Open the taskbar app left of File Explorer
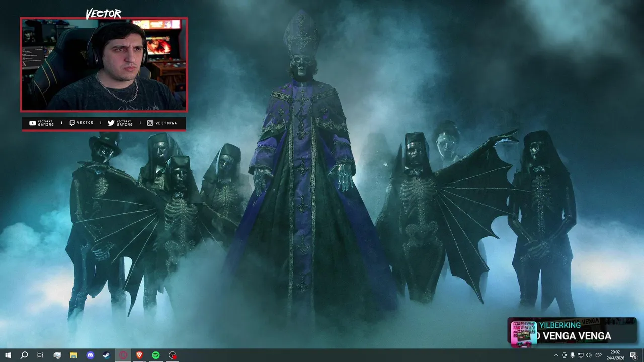This screenshot has width=644, height=362. 57,355
